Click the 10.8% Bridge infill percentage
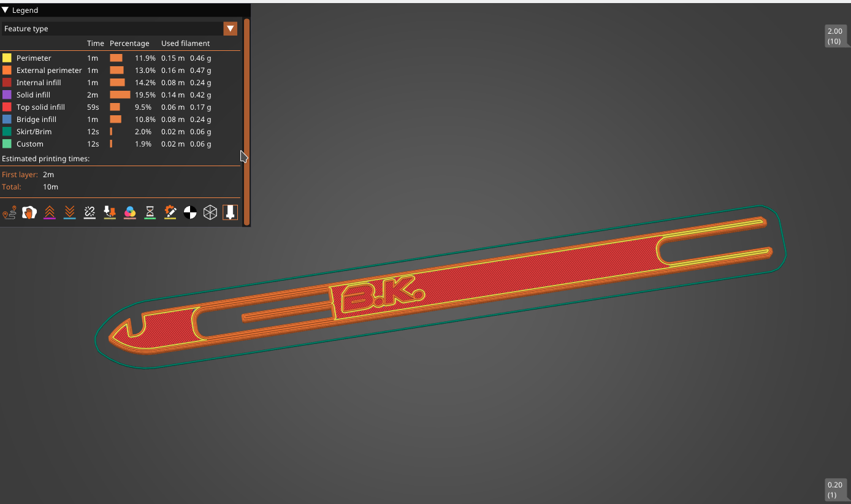Screen dimensions: 851x504 point(145,120)
